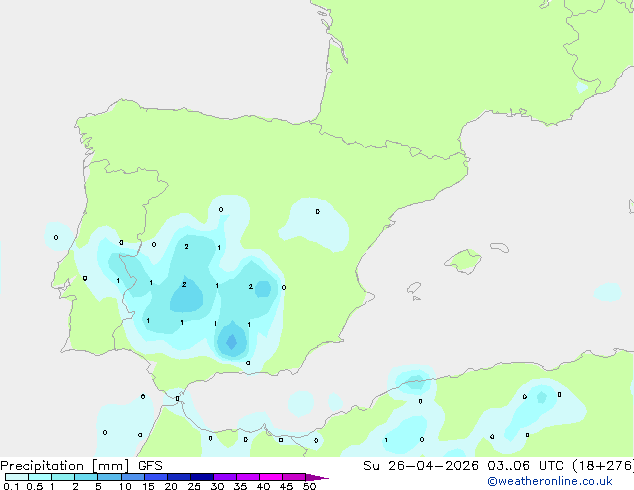Click the '50' legend value
Image resolution: width=634 pixels, height=490 pixels.
pos(309,486)
